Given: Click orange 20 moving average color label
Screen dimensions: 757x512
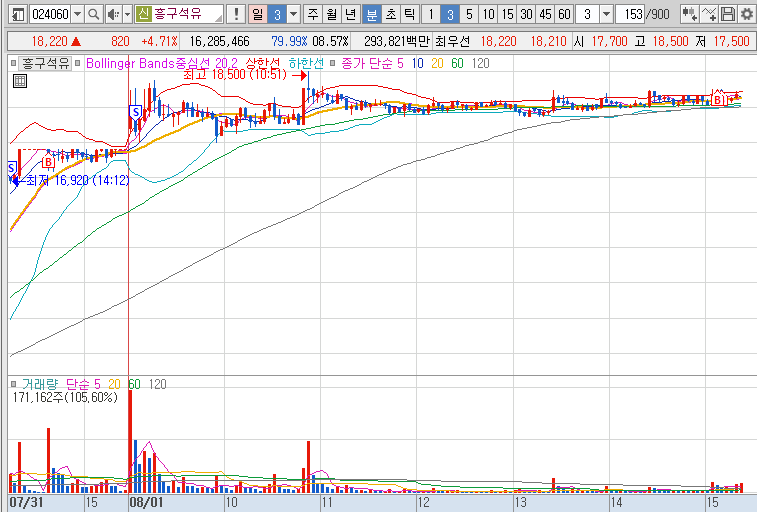Looking at the screenshot, I should click(437, 63).
